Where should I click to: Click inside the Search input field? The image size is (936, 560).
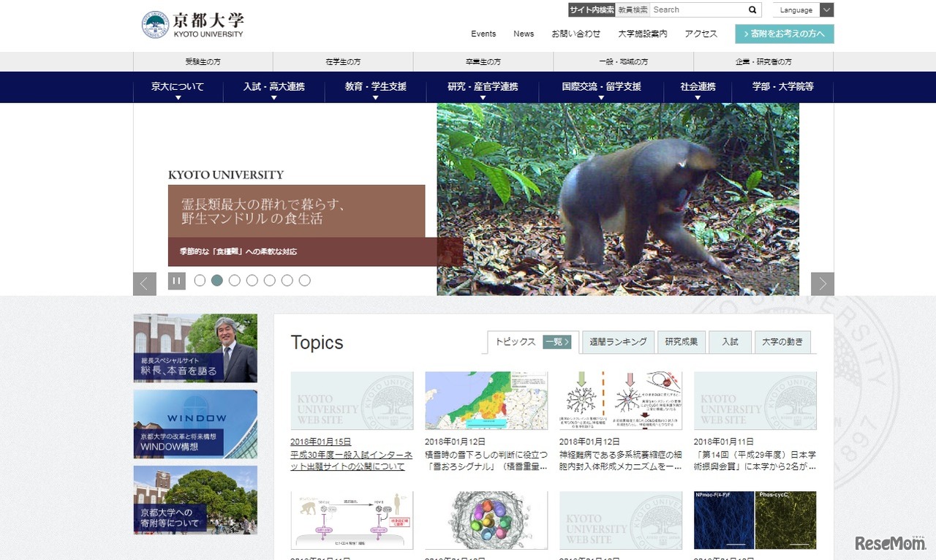(x=695, y=10)
